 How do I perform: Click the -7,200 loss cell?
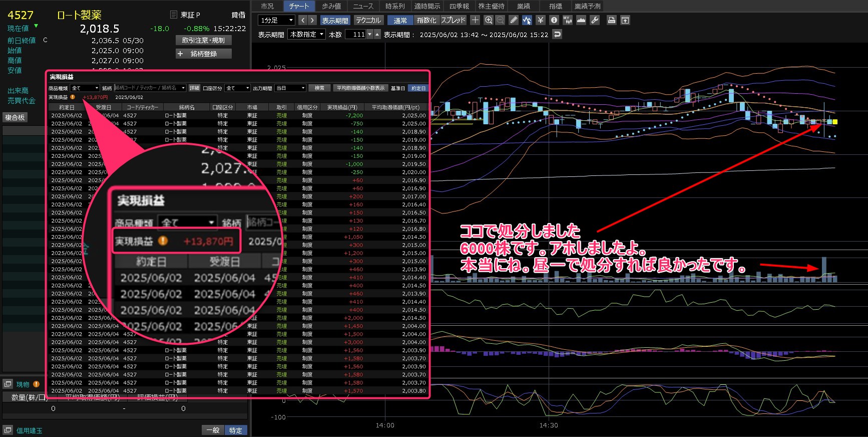[x=354, y=115]
